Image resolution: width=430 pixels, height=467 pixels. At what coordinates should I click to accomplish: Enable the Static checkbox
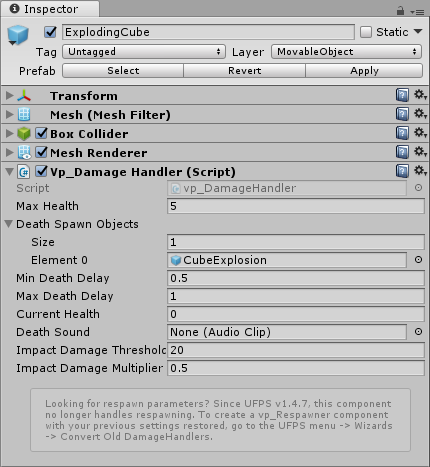(366, 32)
